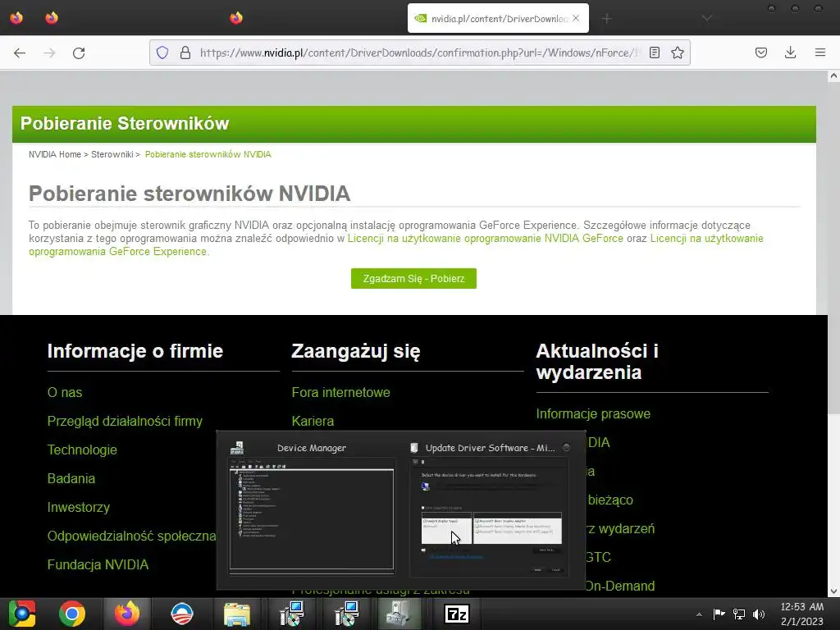This screenshot has width=840, height=630.
Task: Click the scrollbar down arrow
Action: coord(833,591)
